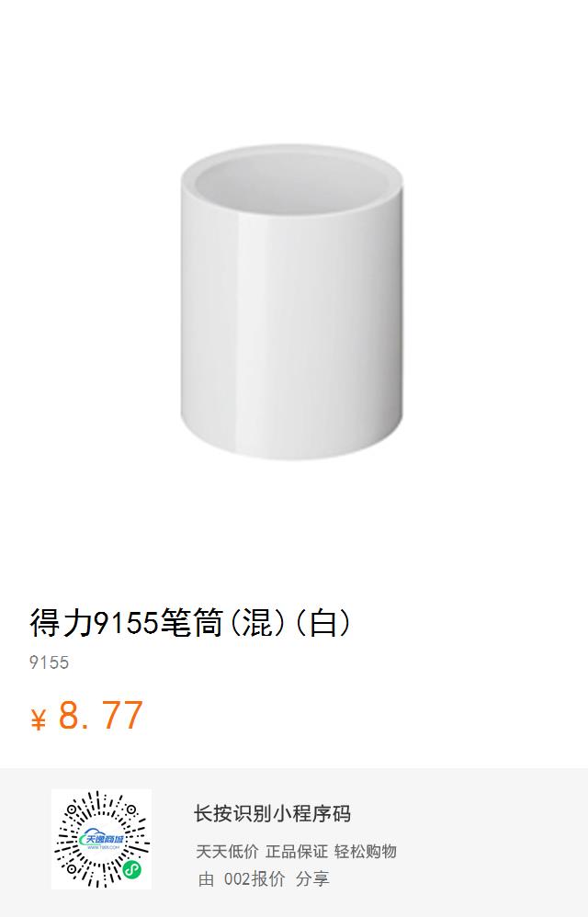The height and width of the screenshot is (917, 588).
Task: Click the top-left locator circle of QR code
Action: click(73, 810)
